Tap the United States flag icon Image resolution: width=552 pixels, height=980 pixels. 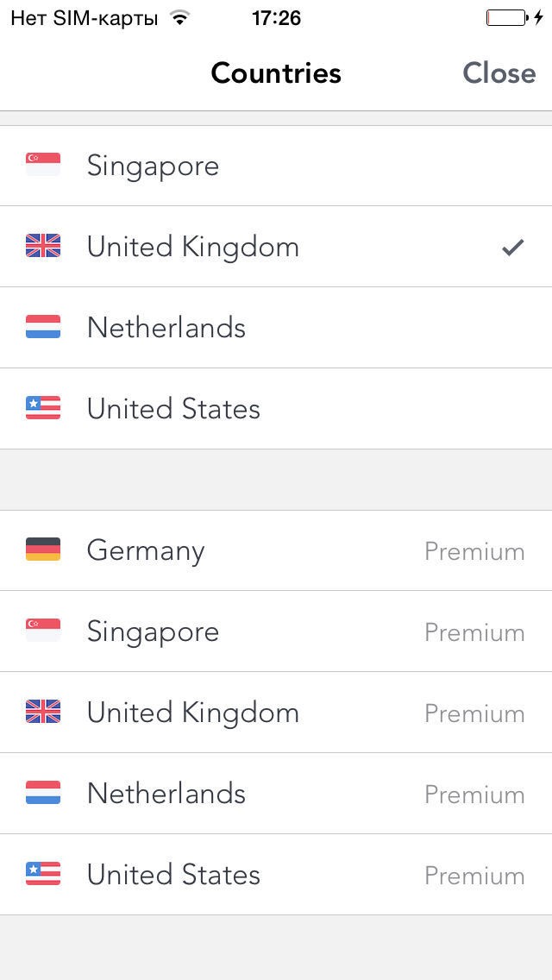(x=41, y=408)
